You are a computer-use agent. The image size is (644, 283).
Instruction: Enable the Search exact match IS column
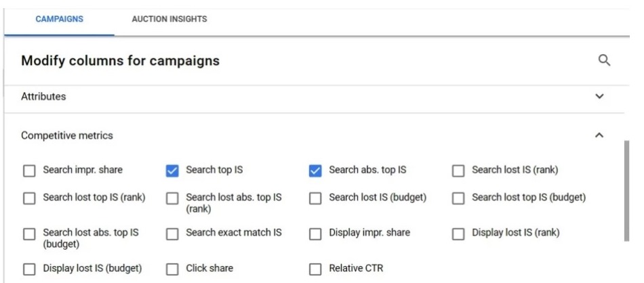point(173,234)
